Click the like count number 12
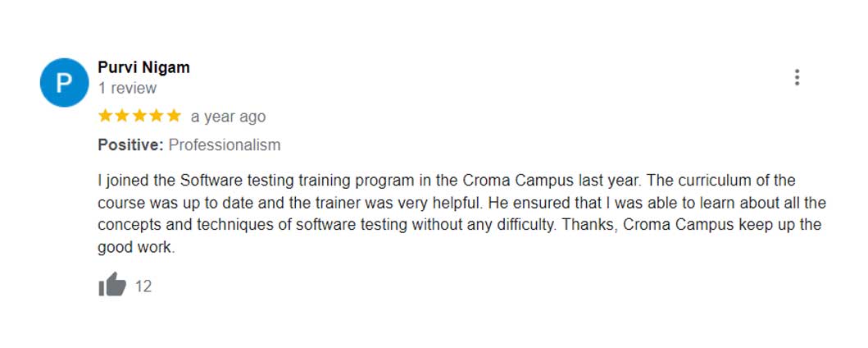 (x=143, y=286)
